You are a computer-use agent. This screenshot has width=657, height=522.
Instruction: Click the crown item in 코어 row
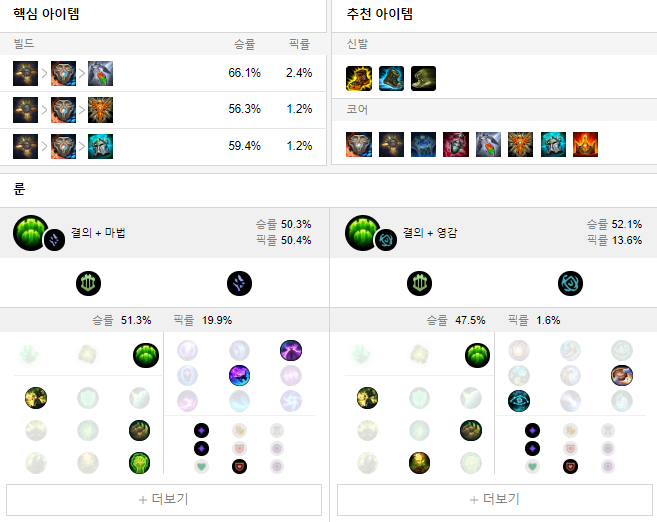(585, 145)
